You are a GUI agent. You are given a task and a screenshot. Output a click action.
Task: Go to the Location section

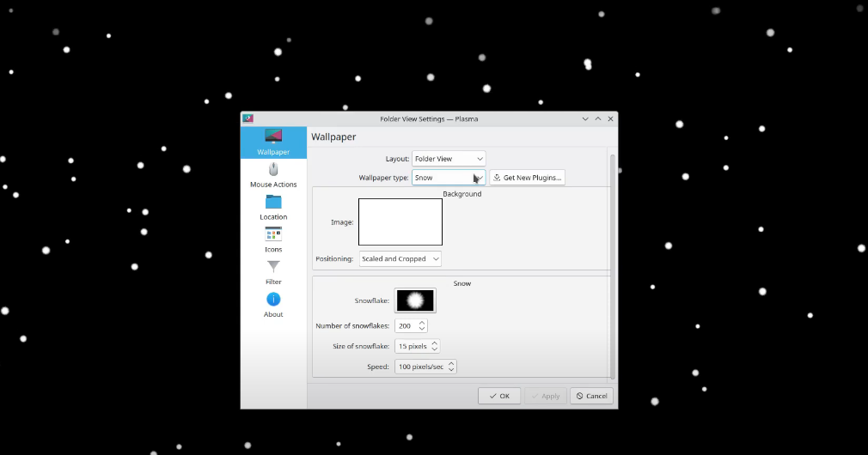tap(273, 207)
